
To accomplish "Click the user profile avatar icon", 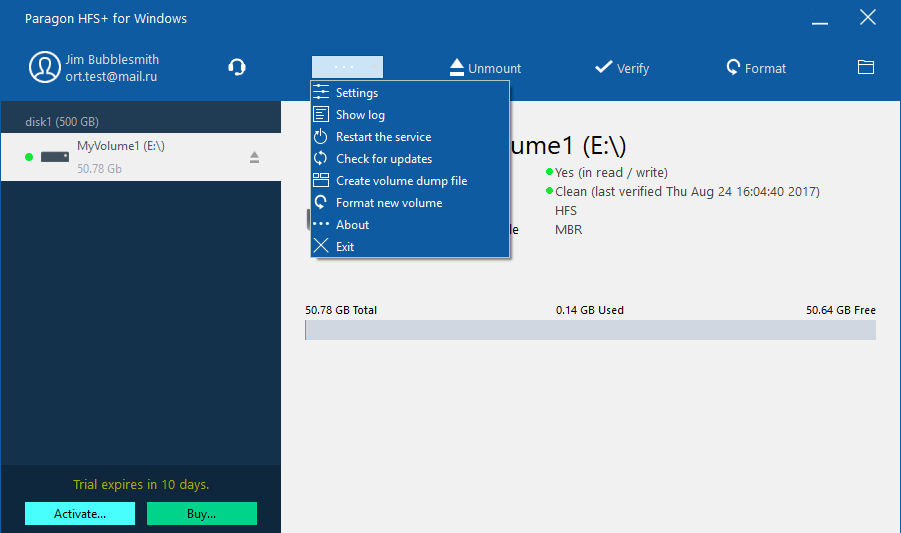I will pyautogui.click(x=45, y=67).
